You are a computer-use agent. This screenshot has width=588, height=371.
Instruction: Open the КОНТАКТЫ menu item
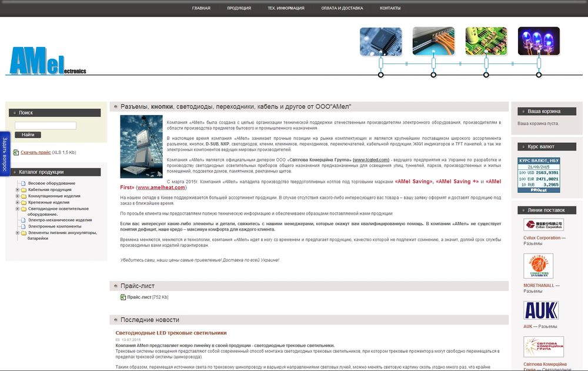(390, 8)
